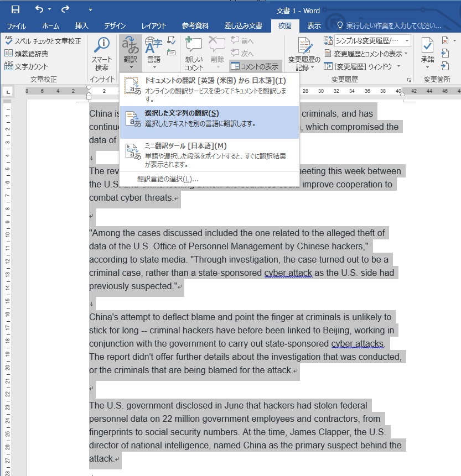Image resolution: width=461 pixels, height=476 pixels.
Task: Click the Undo arrow icon
Action: [39, 9]
